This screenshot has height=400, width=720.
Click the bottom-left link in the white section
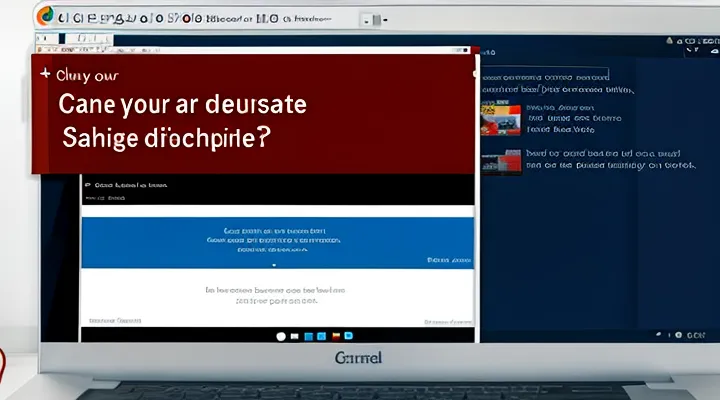(x=115, y=322)
